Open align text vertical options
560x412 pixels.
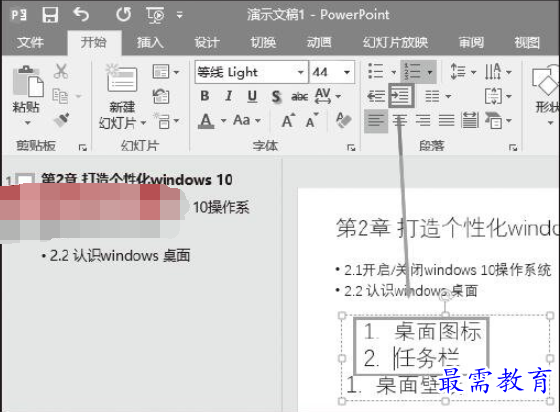[x=498, y=96]
